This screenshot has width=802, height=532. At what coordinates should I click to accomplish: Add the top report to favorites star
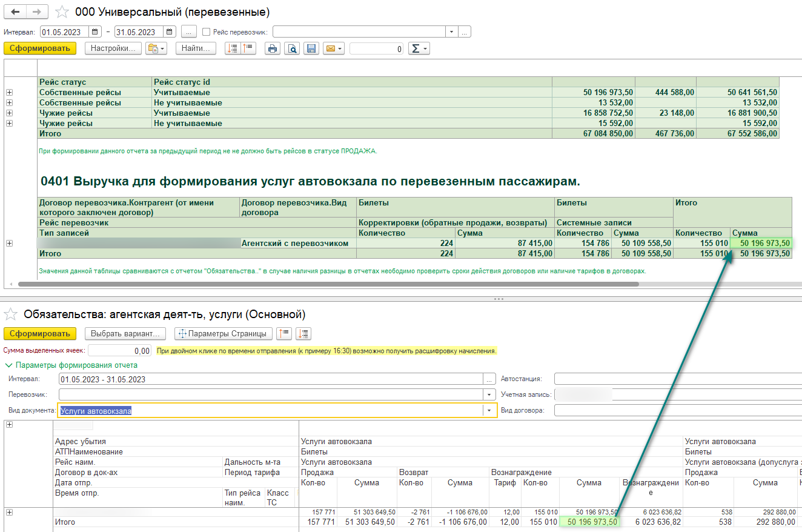[62, 12]
